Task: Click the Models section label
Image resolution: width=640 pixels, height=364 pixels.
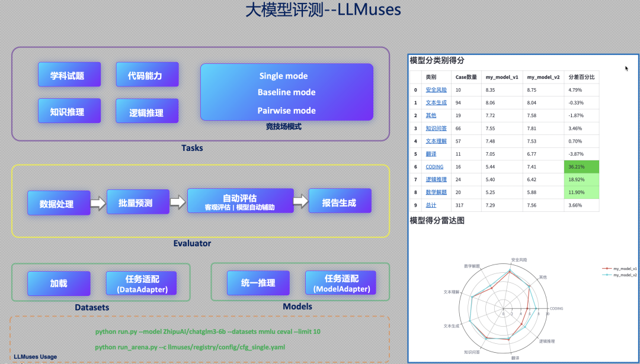Action: point(297,307)
